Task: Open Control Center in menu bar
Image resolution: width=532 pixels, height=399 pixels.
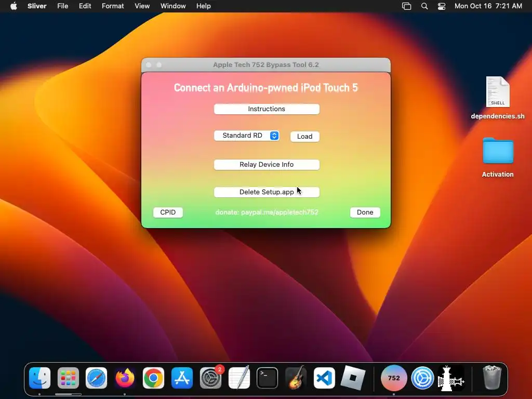Action: pyautogui.click(x=442, y=6)
